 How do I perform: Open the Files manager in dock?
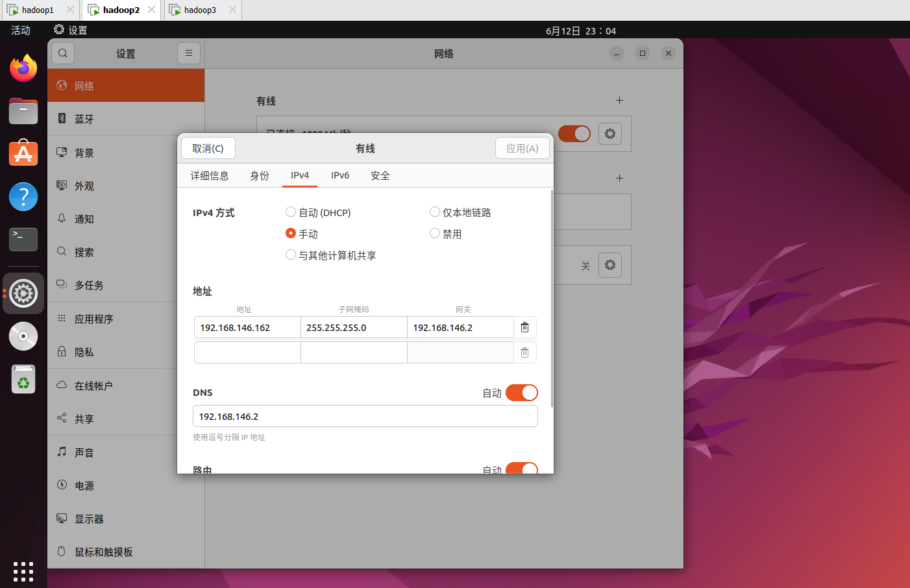pyautogui.click(x=23, y=111)
